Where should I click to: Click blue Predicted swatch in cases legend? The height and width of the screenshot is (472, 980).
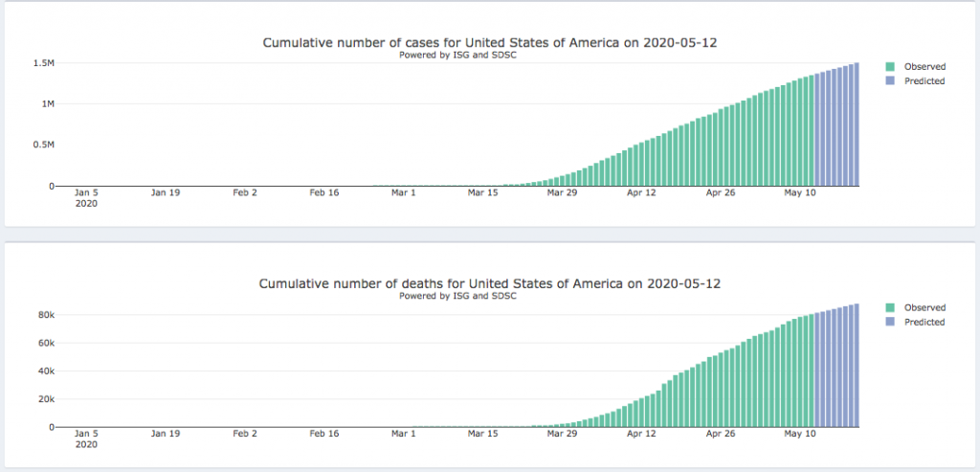[890, 81]
